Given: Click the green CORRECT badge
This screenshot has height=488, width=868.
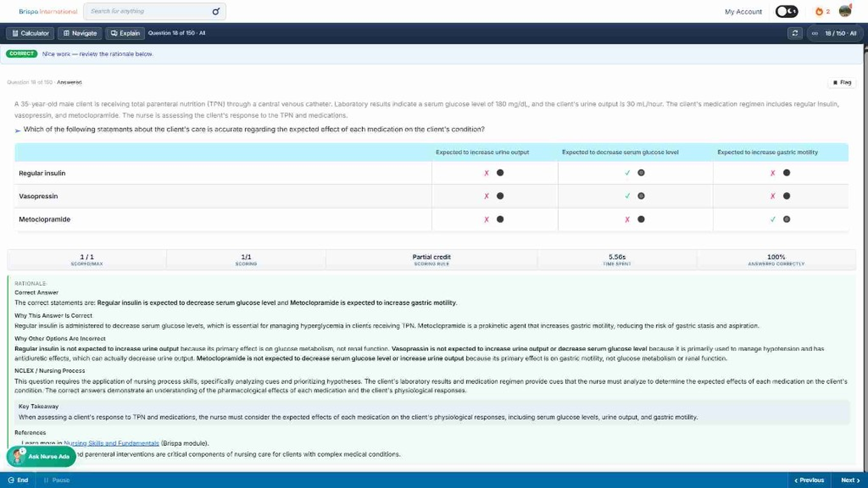Looking at the screenshot, I should (x=22, y=54).
